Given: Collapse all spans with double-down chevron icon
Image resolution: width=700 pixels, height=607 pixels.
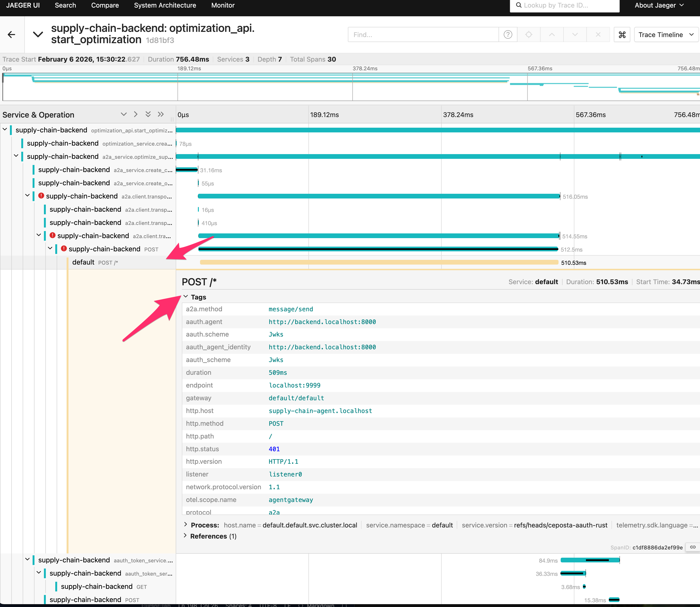Looking at the screenshot, I should tap(148, 114).
